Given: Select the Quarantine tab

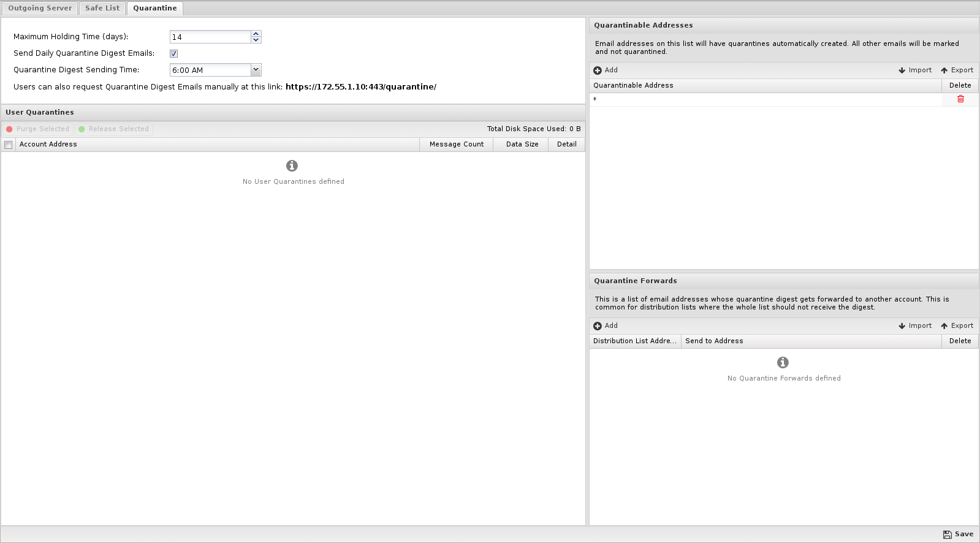Looking at the screenshot, I should [155, 8].
